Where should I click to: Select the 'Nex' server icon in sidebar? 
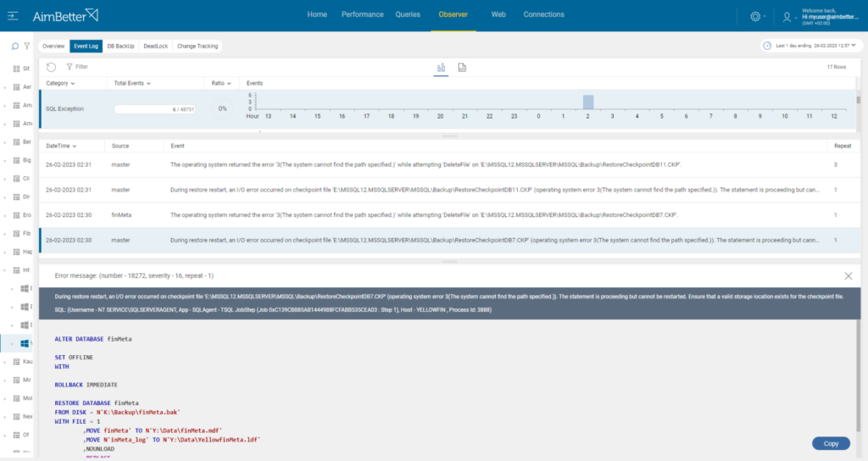tap(16, 417)
